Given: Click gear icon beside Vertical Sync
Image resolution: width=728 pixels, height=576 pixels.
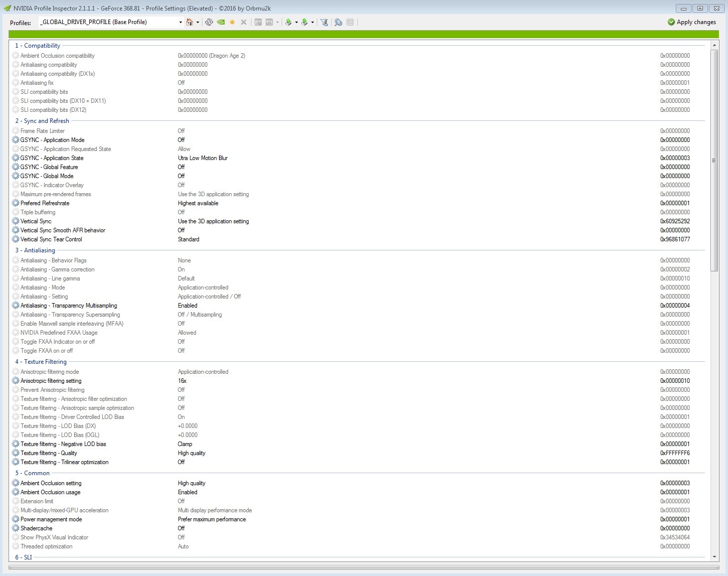Looking at the screenshot, I should [16, 221].
